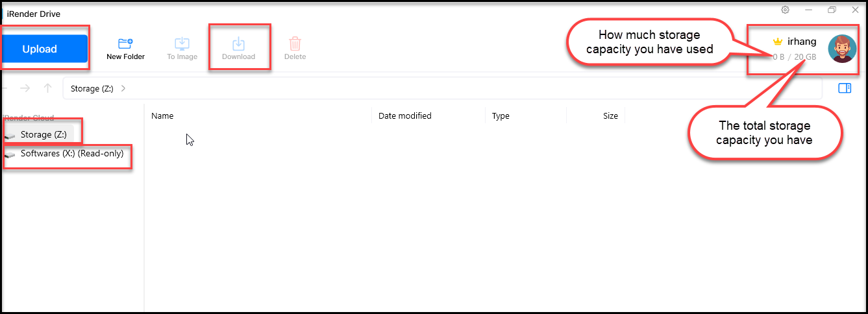Sort files by Name column

tap(162, 116)
